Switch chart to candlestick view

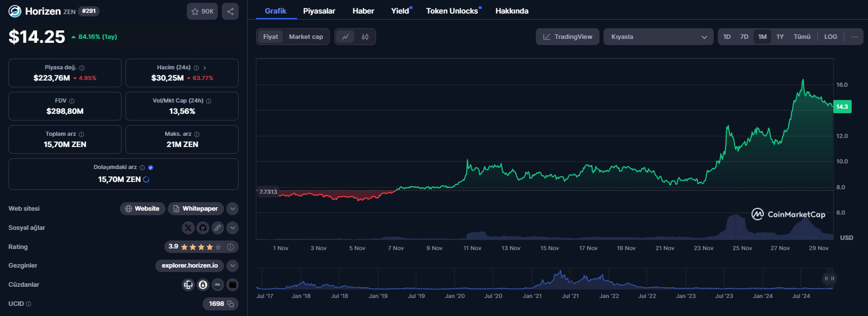coord(365,37)
